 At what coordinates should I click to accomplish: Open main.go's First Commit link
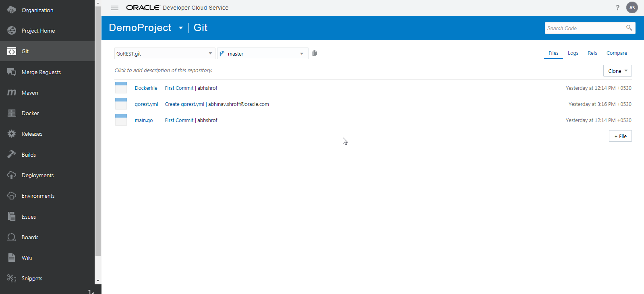point(179,120)
